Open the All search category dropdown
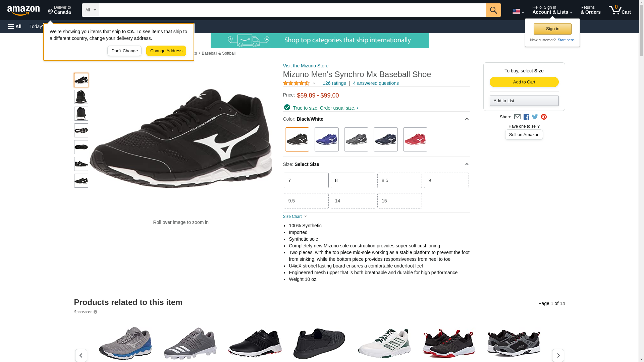The image size is (644, 362). click(x=90, y=10)
